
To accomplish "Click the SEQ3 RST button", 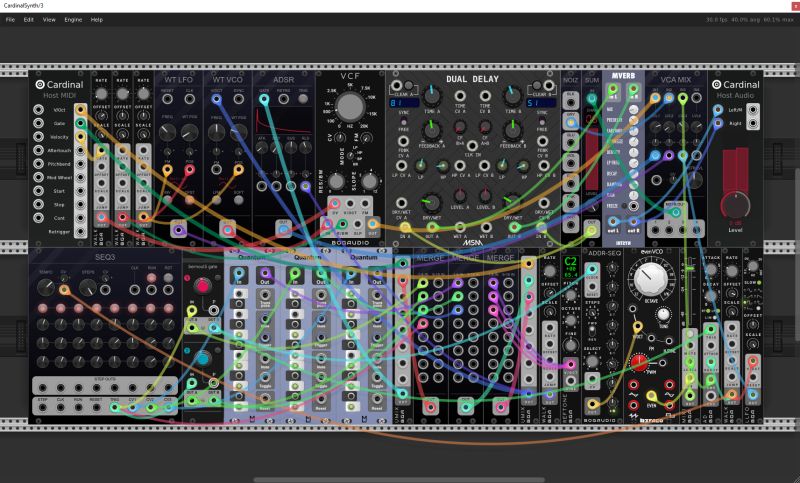I will pos(168,278).
